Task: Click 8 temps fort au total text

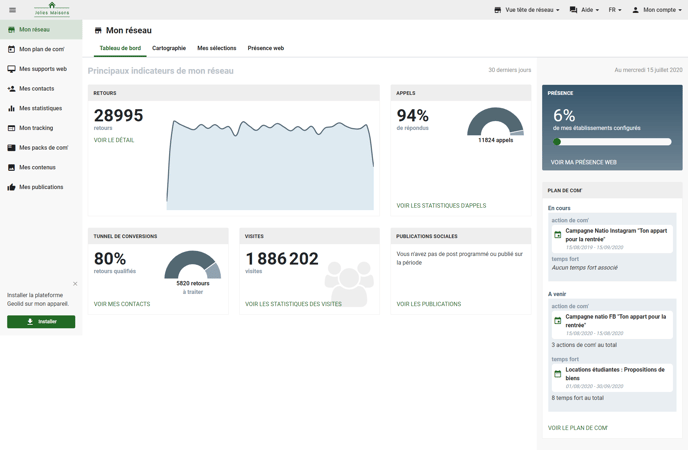Action: point(577,398)
